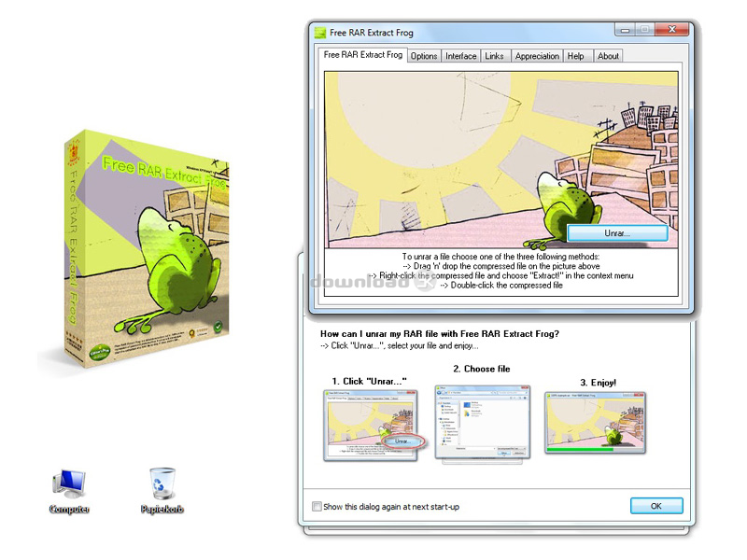Switch to the Interface tab
747x560 pixels.
460,56
